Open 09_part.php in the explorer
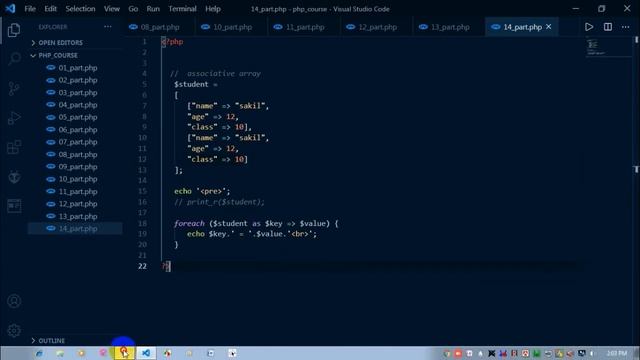 point(78,167)
